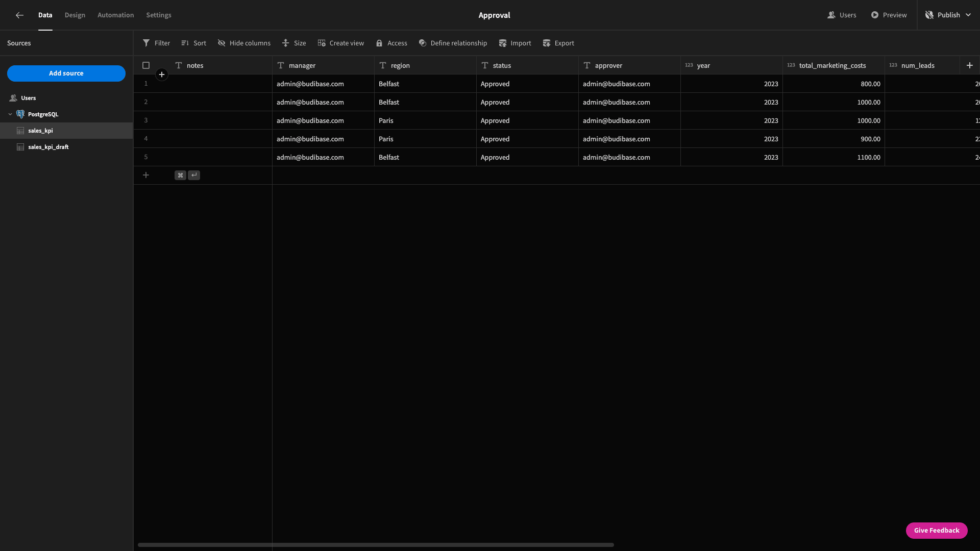Click the Add source button
This screenshot has width=980, height=551.
[x=66, y=73]
